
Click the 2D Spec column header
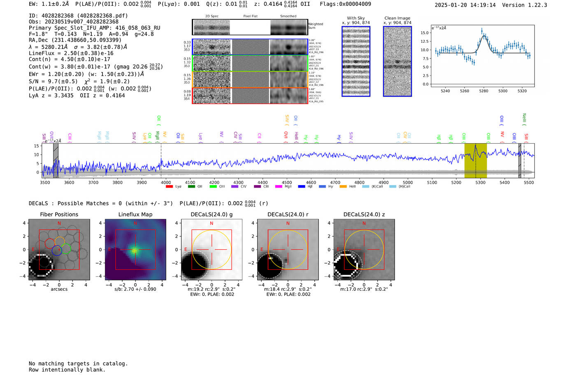(212, 16)
